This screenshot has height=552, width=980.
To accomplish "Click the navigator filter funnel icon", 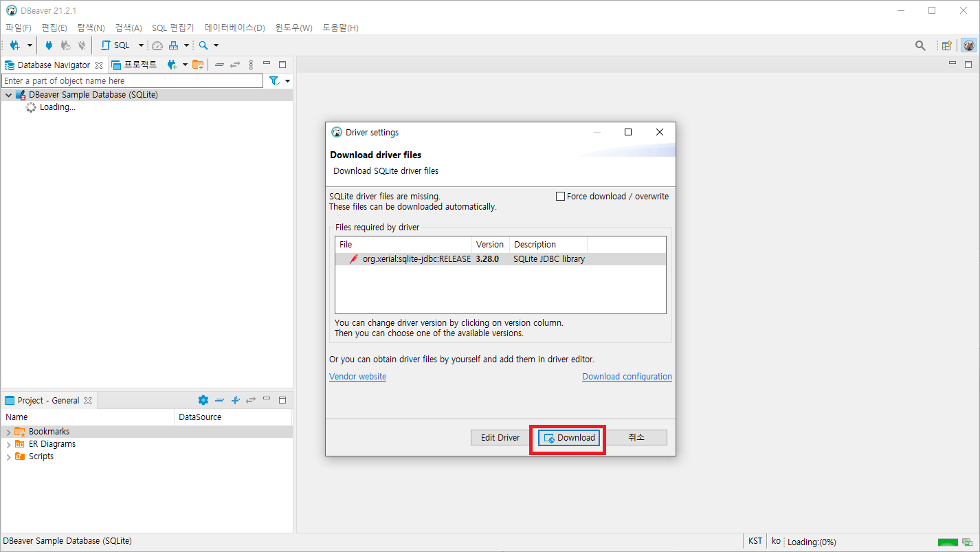I will 274,81.
